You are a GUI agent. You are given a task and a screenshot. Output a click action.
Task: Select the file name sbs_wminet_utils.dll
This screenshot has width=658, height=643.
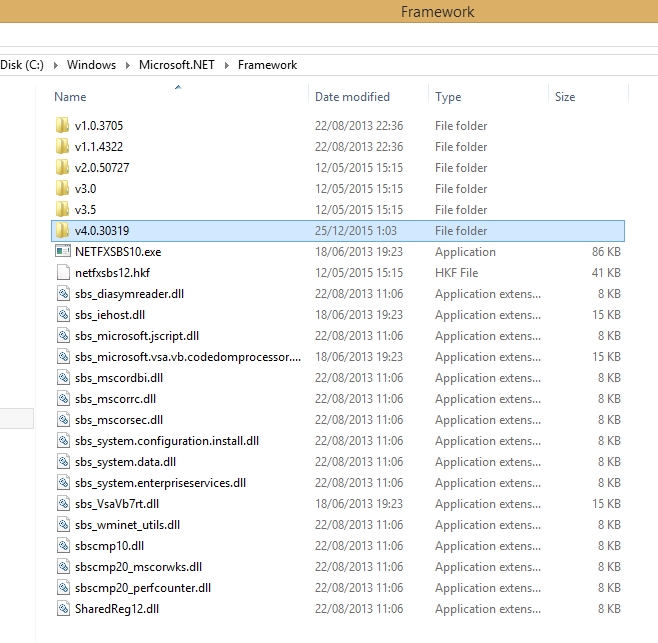pyautogui.click(x=128, y=525)
